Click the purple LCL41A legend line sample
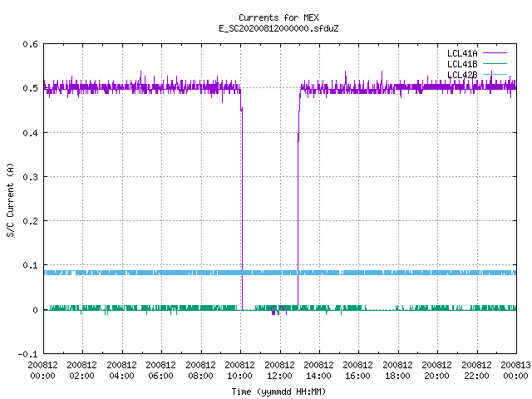 tap(495, 53)
